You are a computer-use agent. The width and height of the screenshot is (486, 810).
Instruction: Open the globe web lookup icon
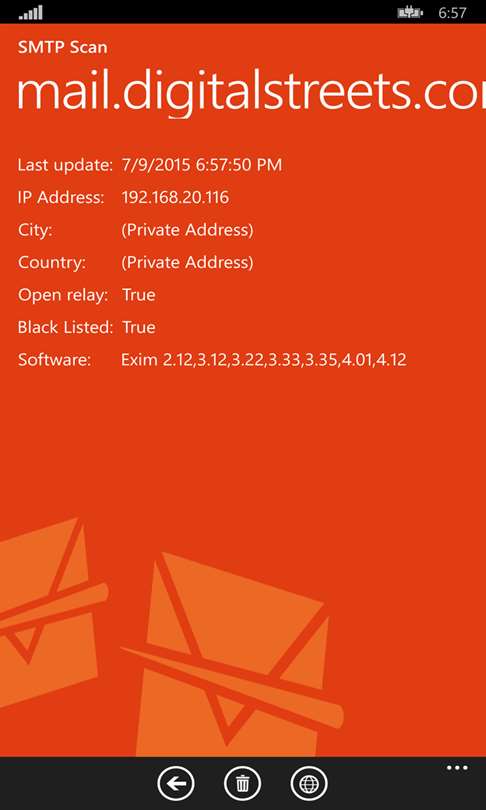point(309,784)
